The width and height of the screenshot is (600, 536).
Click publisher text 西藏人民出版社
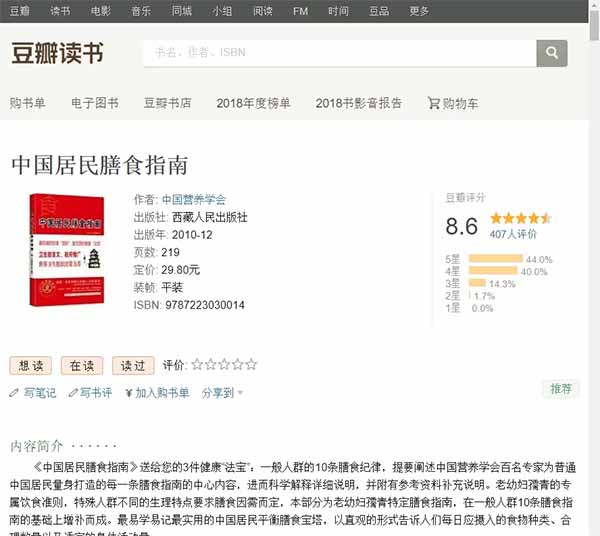210,217
